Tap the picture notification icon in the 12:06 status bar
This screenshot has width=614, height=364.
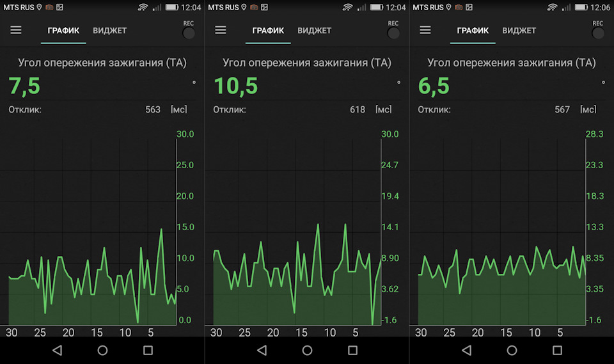pos(469,7)
